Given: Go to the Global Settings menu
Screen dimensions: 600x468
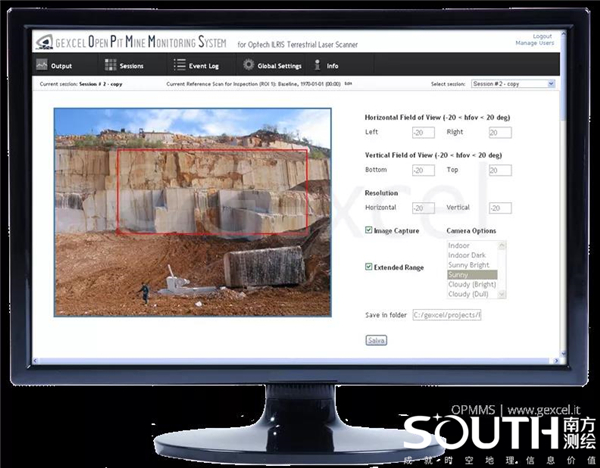Looking at the screenshot, I should 279,66.
